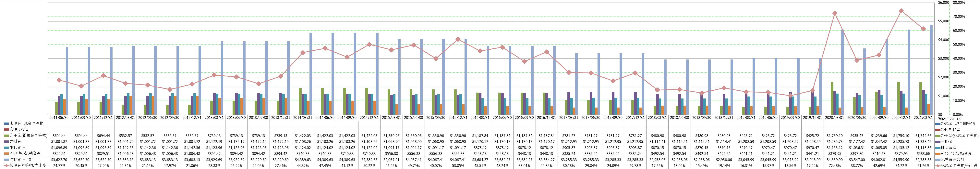Image resolution: width=980 pixels, height=169 pixels.
Task: Click the 2014/03/31 date column header
Action: (303, 118)
